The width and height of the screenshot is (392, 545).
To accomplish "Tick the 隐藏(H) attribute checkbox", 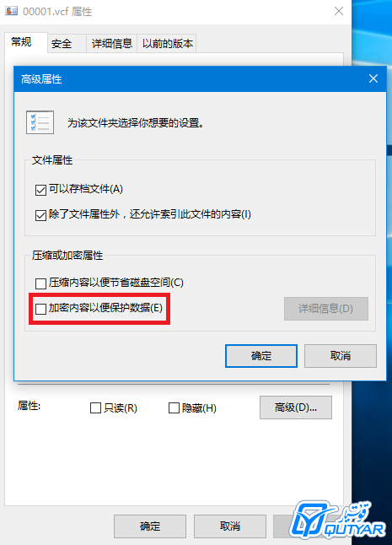I will click(x=174, y=407).
